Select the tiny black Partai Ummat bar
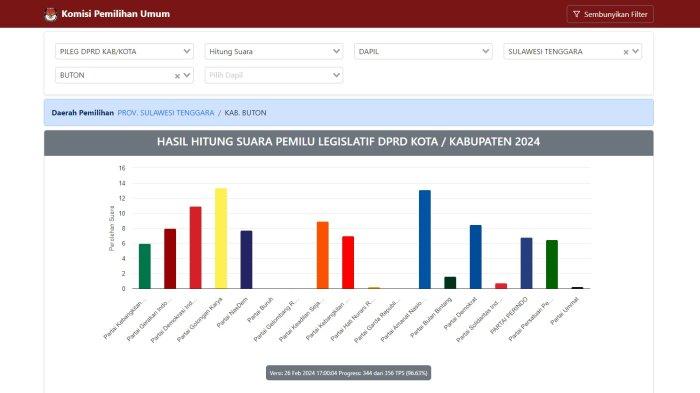This screenshot has height=393, width=700. (578, 288)
